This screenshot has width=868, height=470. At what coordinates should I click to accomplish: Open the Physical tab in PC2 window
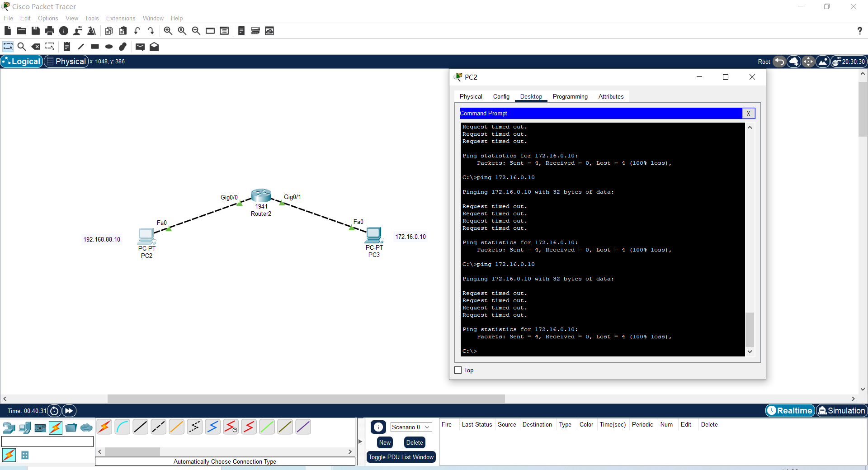click(471, 96)
